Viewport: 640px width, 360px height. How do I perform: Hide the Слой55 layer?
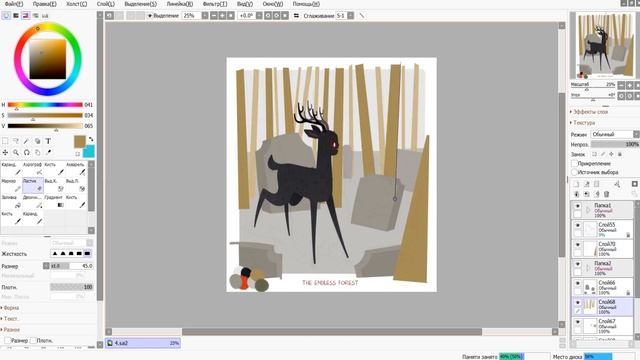pos(577,225)
